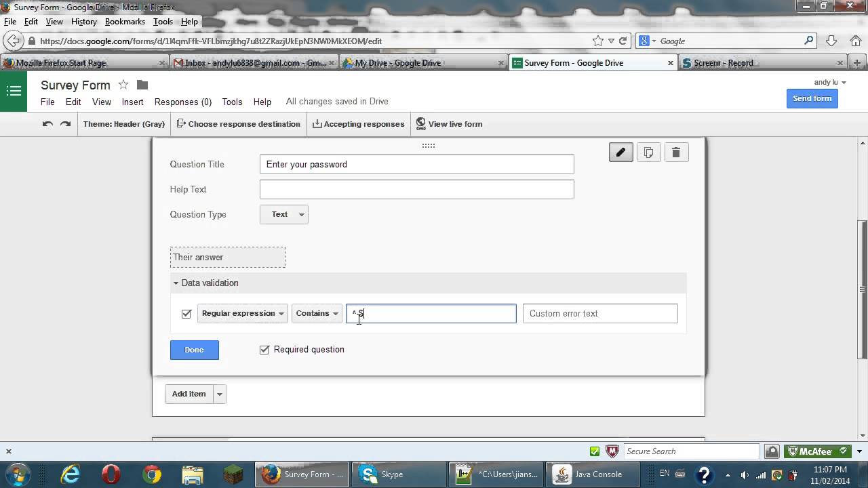
Task: Launch Internet Explorer from the taskbar
Action: pos(71,474)
